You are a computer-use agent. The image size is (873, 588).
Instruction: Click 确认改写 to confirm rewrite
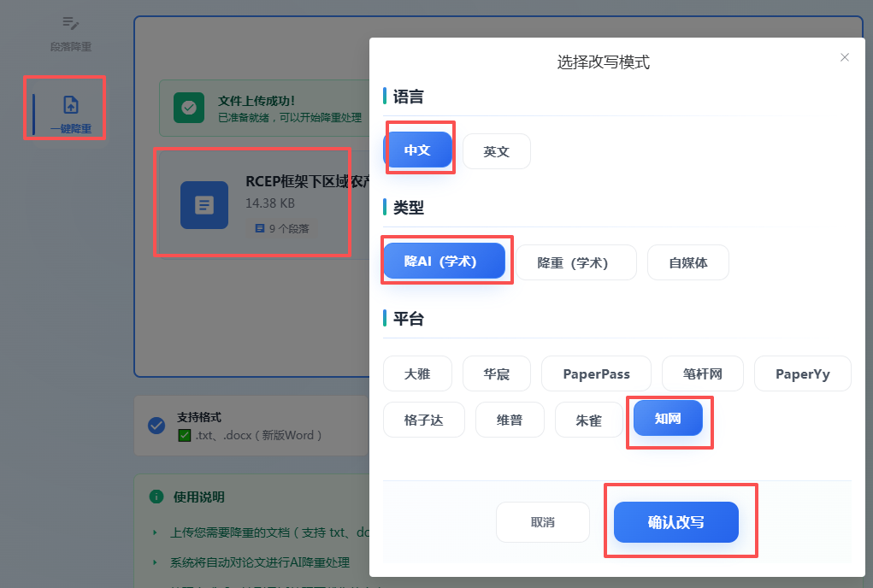675,521
